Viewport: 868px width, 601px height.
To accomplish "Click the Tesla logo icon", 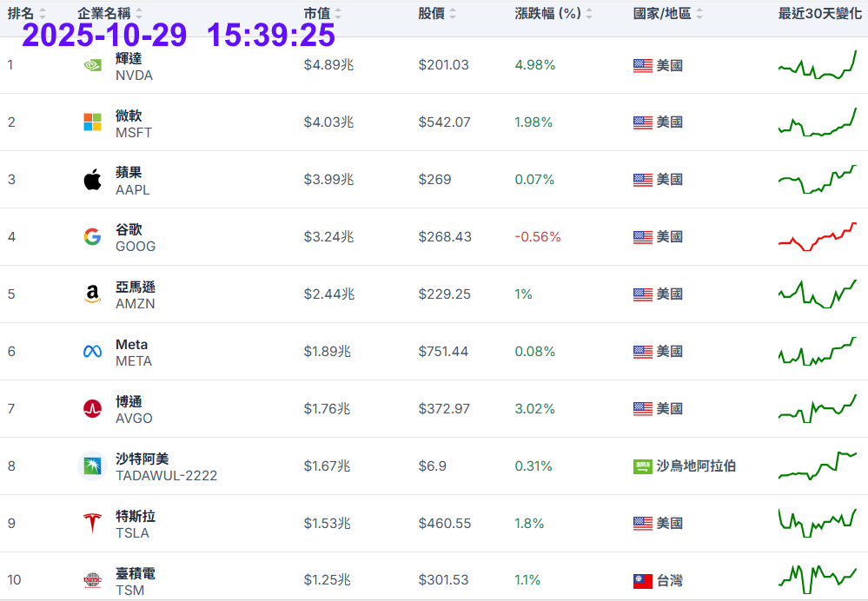I will point(92,524).
